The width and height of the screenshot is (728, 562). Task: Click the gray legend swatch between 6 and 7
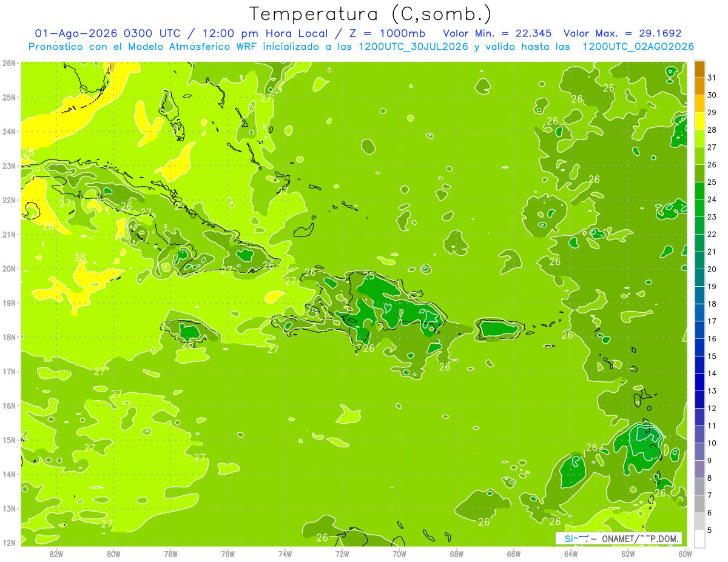(700, 504)
